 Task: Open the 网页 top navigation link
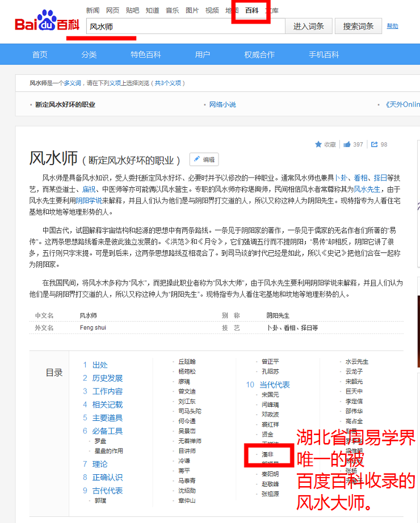click(112, 10)
